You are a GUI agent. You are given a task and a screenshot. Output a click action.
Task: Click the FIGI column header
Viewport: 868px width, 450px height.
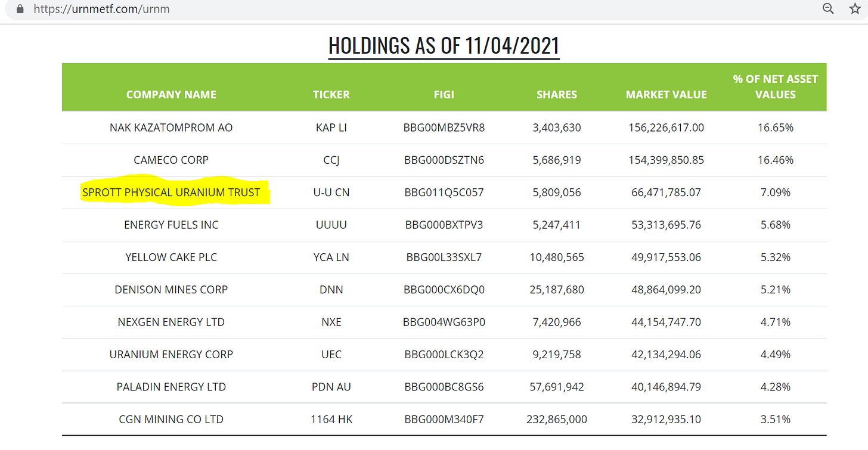tap(444, 94)
